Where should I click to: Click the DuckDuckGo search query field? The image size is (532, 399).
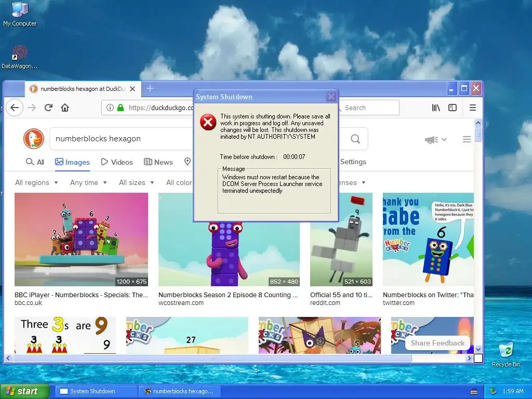pos(122,138)
